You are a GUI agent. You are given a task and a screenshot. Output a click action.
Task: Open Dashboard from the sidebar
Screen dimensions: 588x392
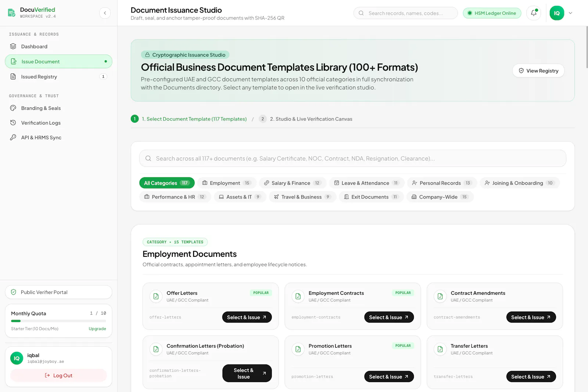(58, 46)
